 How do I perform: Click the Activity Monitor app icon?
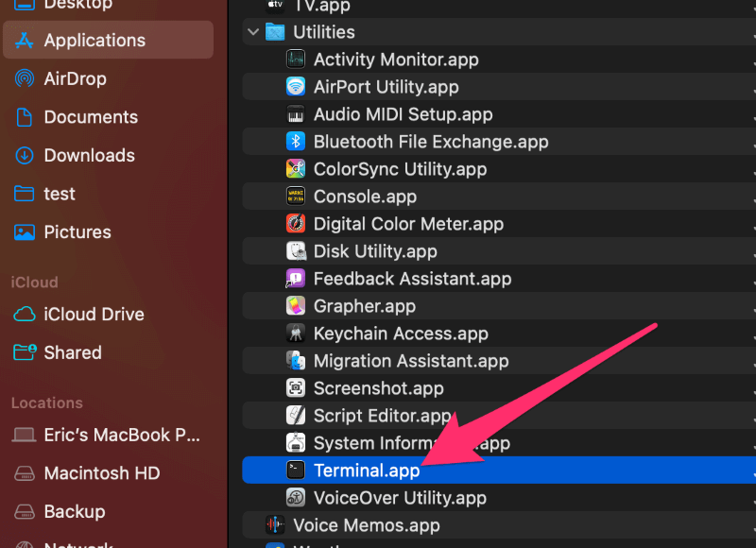pyautogui.click(x=296, y=60)
